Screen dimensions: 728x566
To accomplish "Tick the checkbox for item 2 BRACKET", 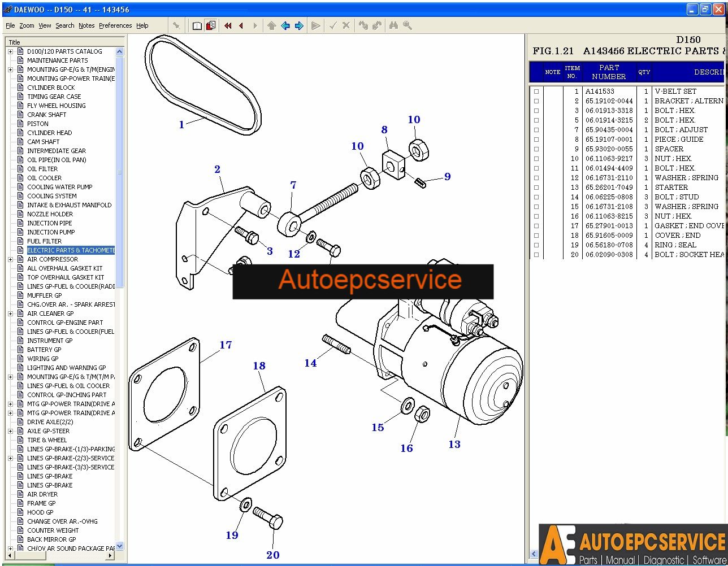I will tap(536, 101).
